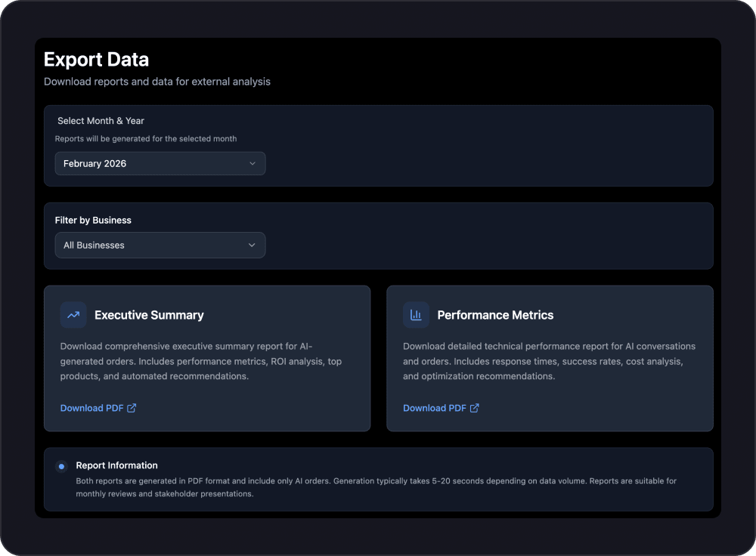756x556 pixels.
Task: Click the Report Information heading text
Action: point(116,465)
